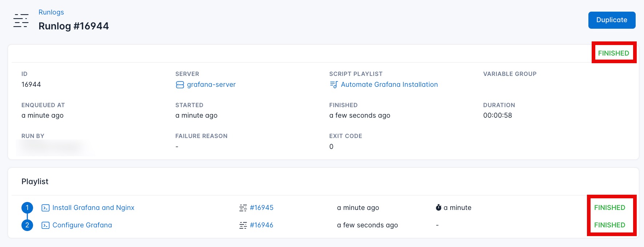The image size is (644, 247).
Task: Open the Configure Grafana script
Action: tap(82, 225)
